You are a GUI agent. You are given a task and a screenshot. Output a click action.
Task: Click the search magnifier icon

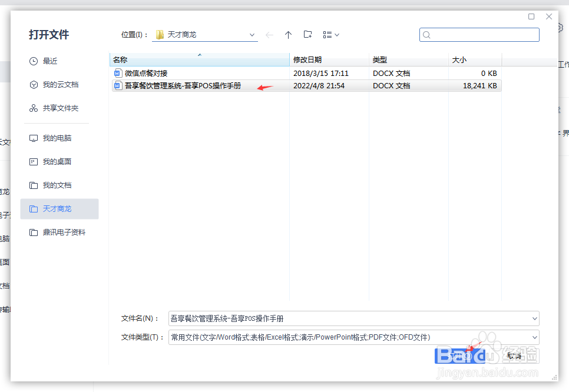(426, 35)
